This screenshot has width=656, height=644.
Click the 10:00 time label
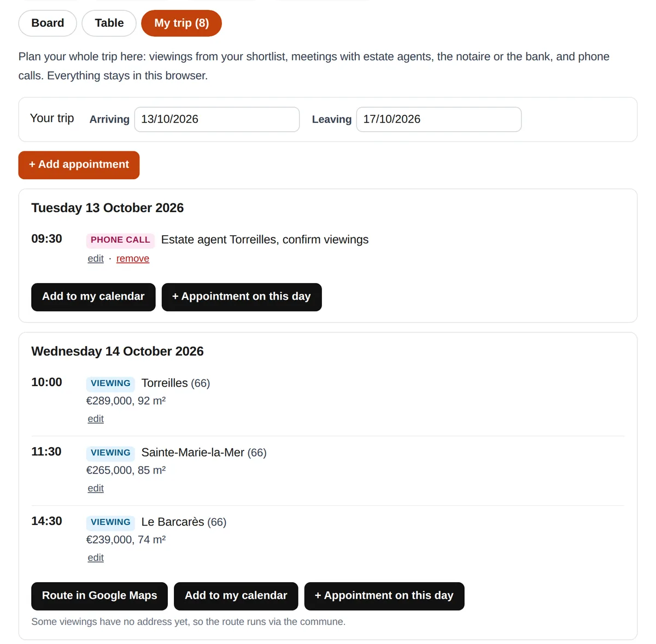tap(46, 382)
